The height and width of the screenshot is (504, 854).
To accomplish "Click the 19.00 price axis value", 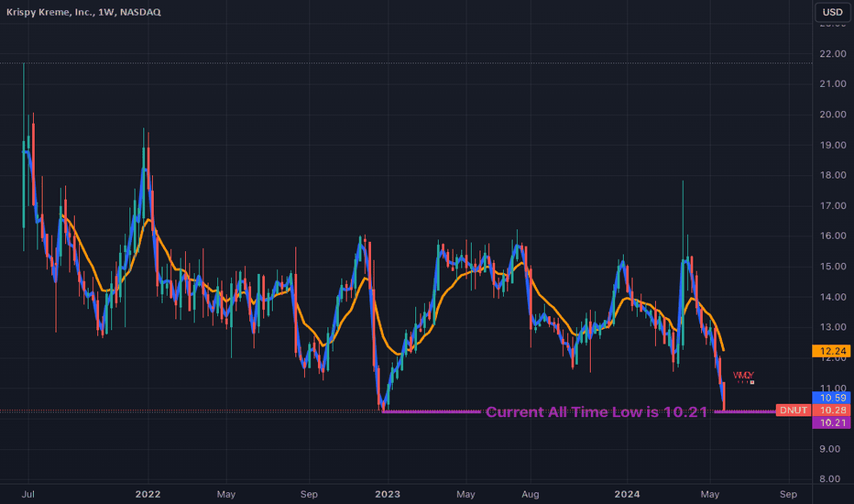I will point(833,145).
